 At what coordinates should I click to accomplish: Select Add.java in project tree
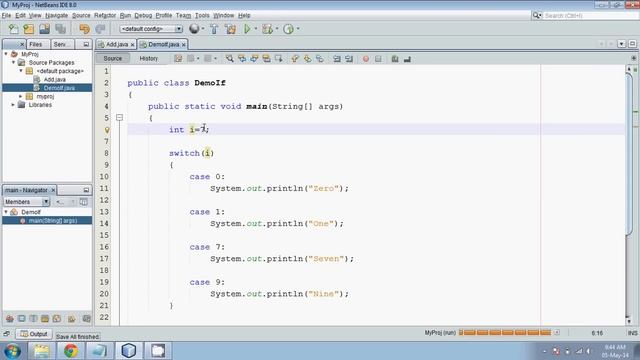pos(55,80)
